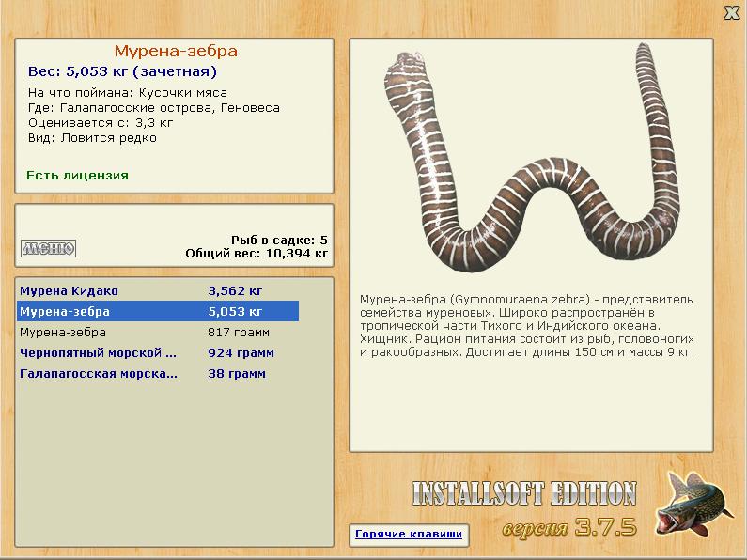Click the Gymnomuraena zebra description text

coord(526,326)
